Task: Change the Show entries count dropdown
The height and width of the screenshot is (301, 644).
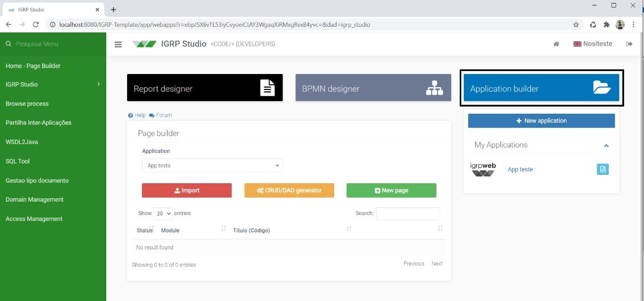Action: pyautogui.click(x=163, y=214)
